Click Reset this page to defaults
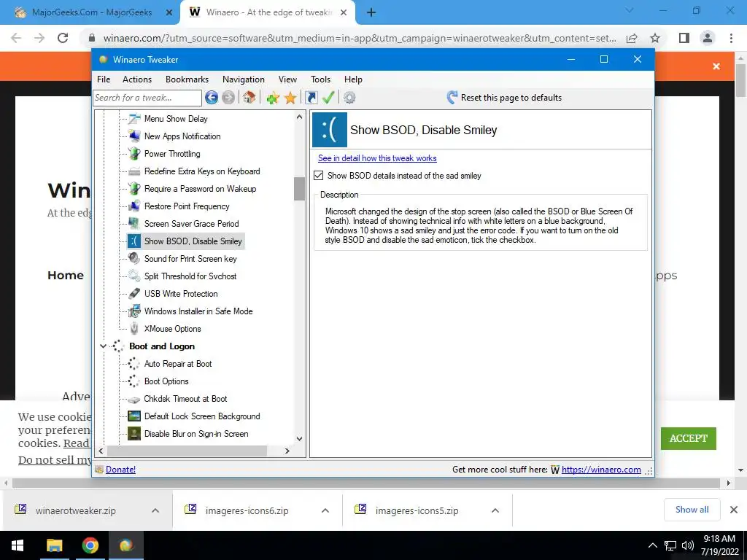747x560 pixels. tap(504, 98)
